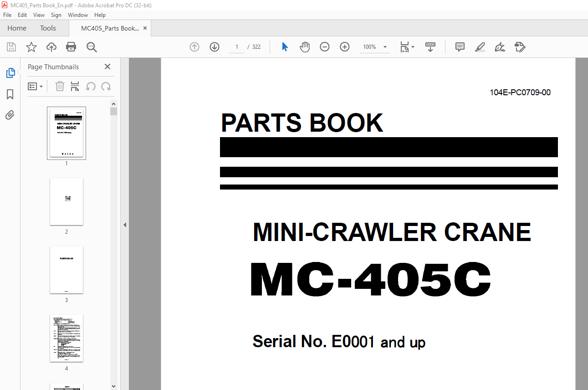Open the File menu
This screenshot has height=390, width=588.
pos(7,15)
